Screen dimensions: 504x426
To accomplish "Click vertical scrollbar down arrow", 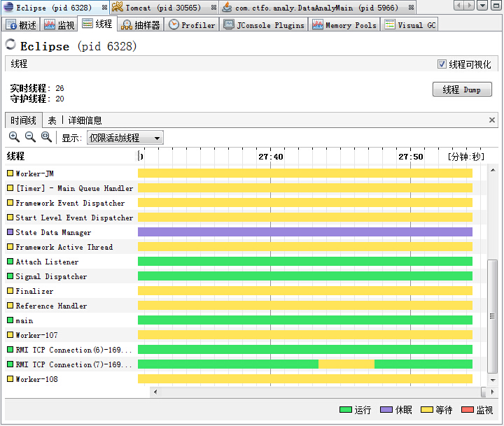I will pos(493,380).
